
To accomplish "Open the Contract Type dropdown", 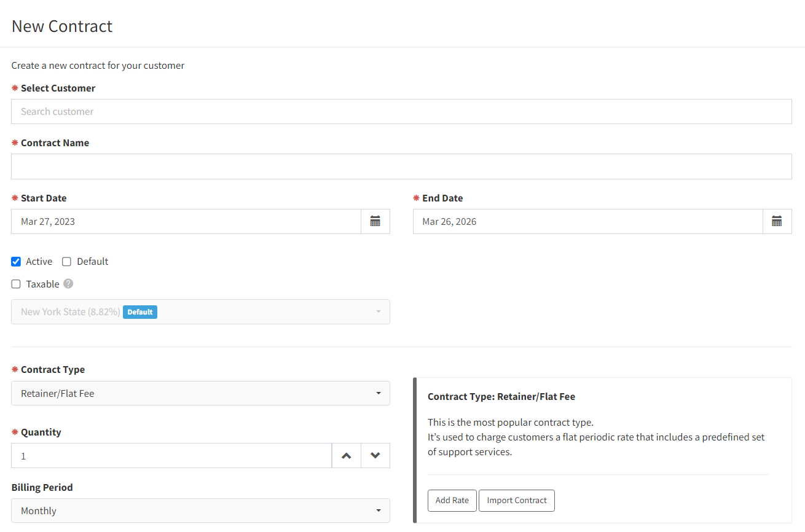I will tap(200, 393).
